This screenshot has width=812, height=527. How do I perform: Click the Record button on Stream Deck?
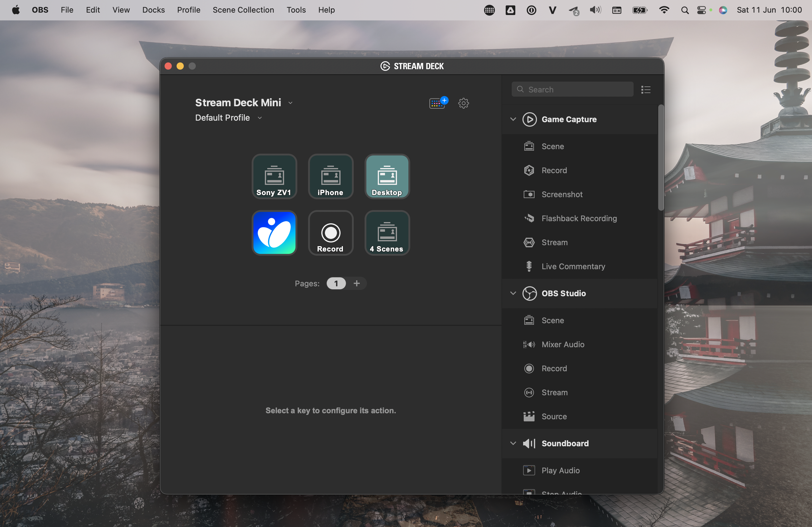click(x=330, y=233)
